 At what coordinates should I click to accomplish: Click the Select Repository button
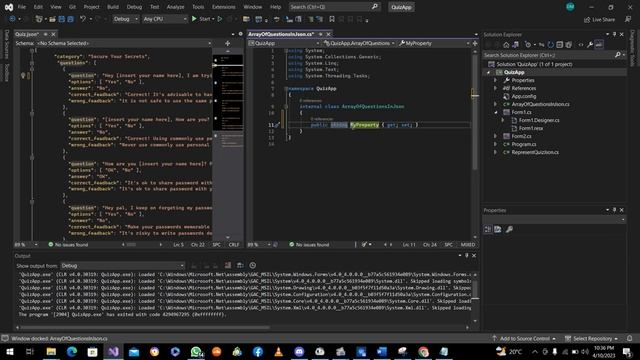click(591, 339)
